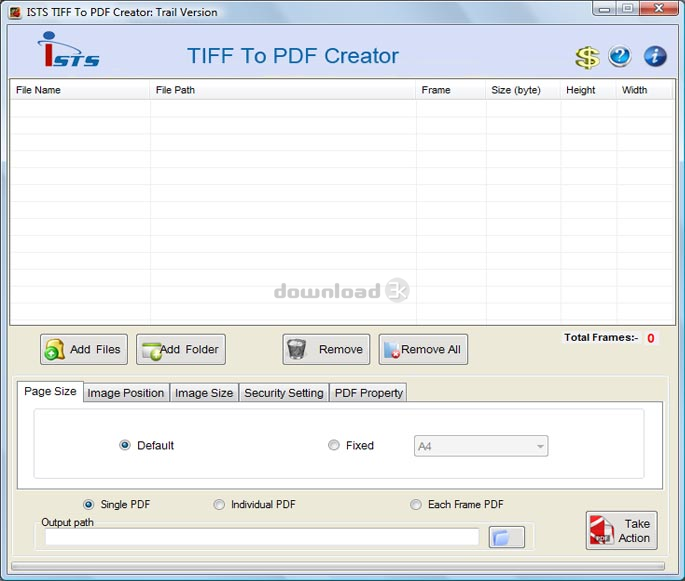Close the TIFF To PDF Creator window
685x581 pixels.
coord(659,9)
